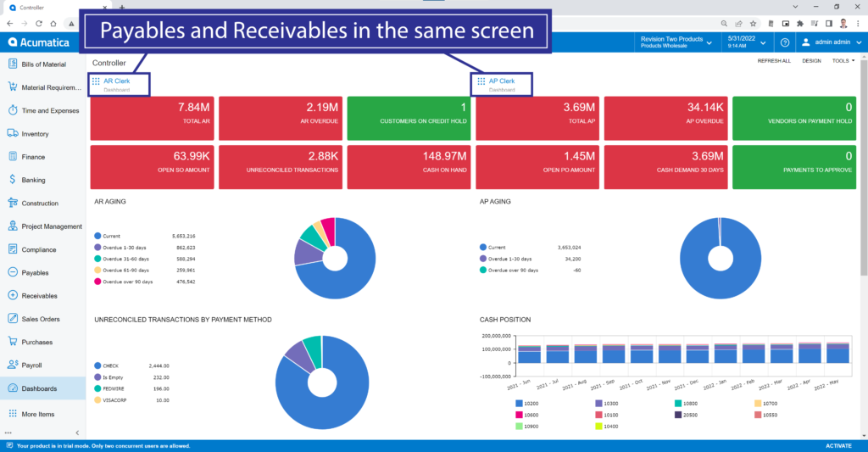
Task: Click the Design button
Action: pos(811,61)
